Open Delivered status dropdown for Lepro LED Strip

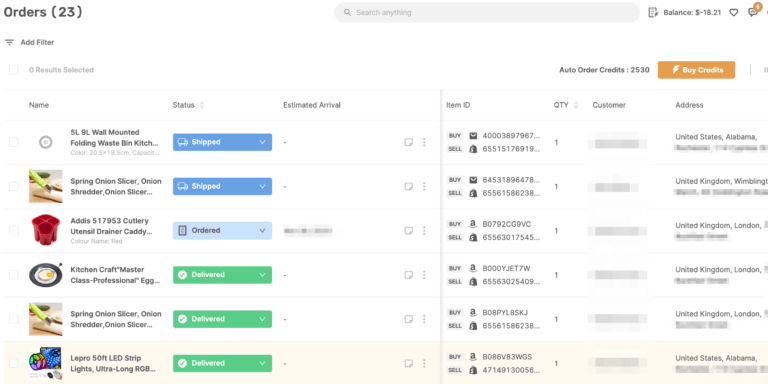222,363
